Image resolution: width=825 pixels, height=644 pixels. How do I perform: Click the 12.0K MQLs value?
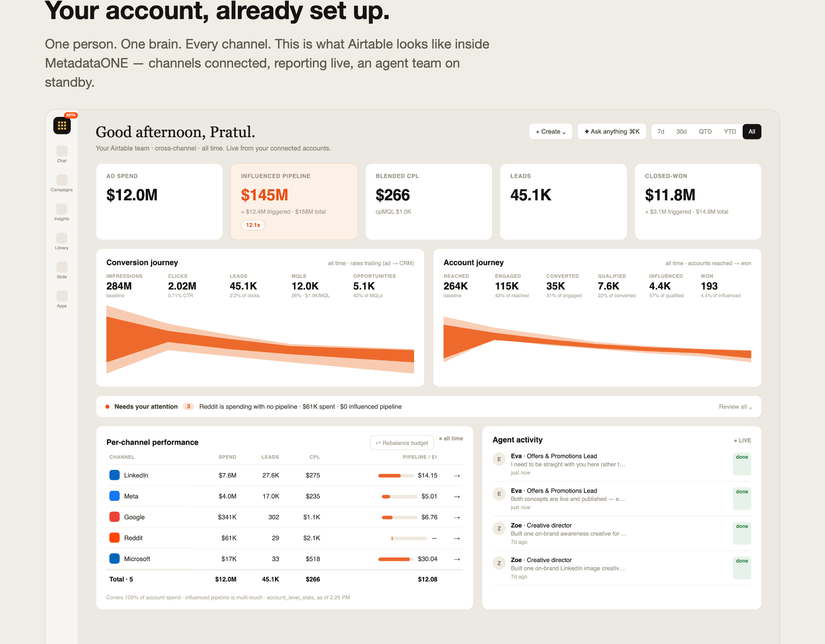305,286
